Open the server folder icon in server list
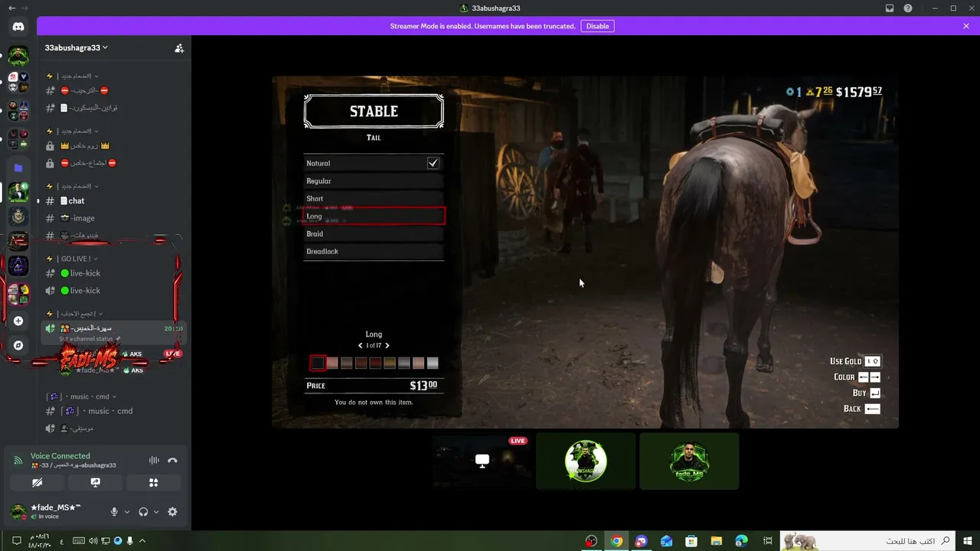The image size is (980, 551). point(18,168)
